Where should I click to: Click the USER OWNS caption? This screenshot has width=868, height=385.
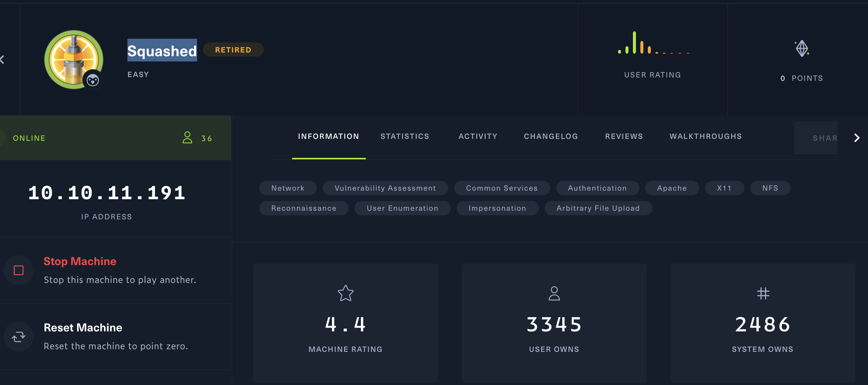pyautogui.click(x=554, y=349)
